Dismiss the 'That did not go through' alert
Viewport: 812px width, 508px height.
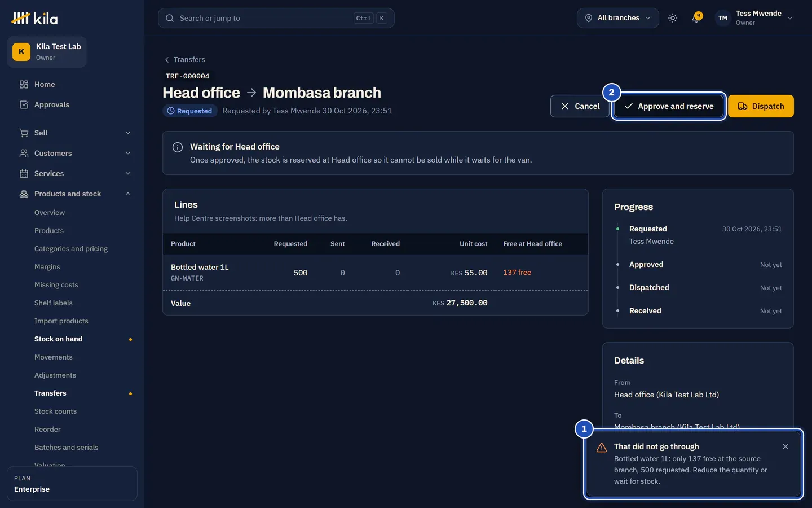click(x=785, y=446)
